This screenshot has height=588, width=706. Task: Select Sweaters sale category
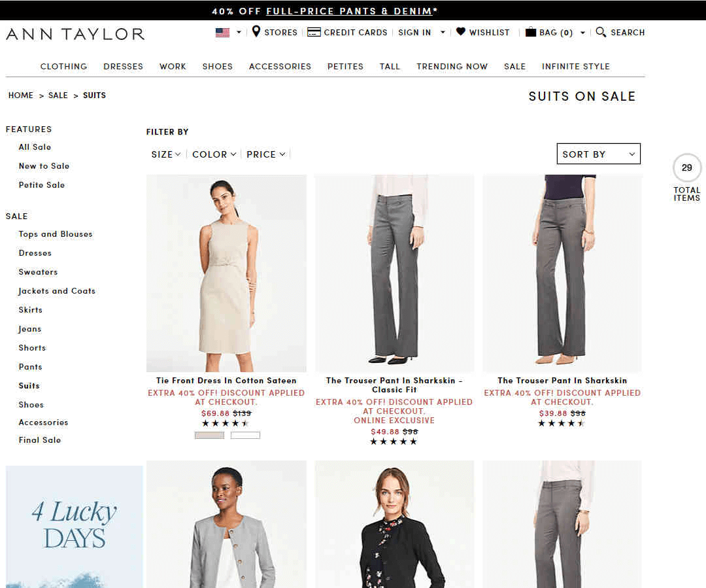click(x=39, y=271)
